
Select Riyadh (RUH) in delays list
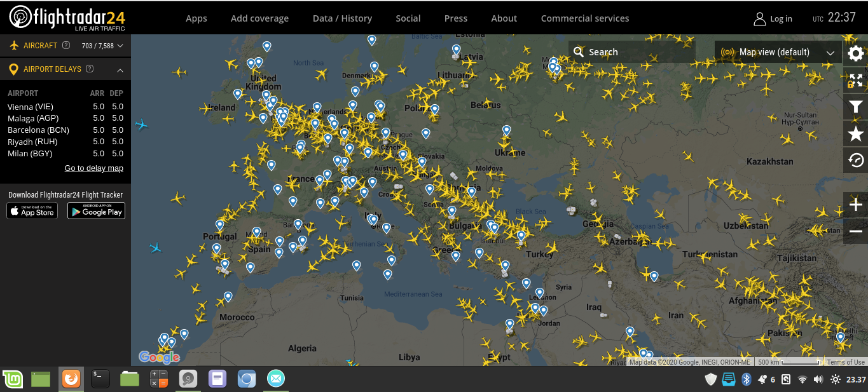tap(65, 142)
